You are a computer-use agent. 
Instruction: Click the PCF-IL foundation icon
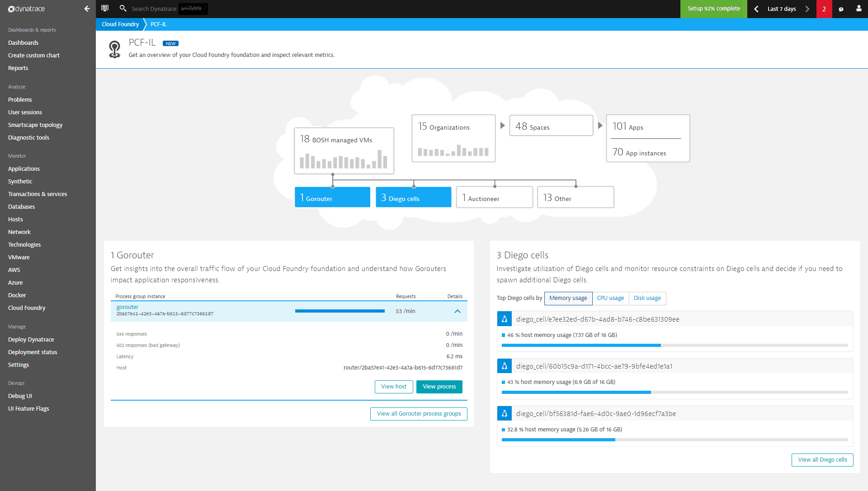115,49
